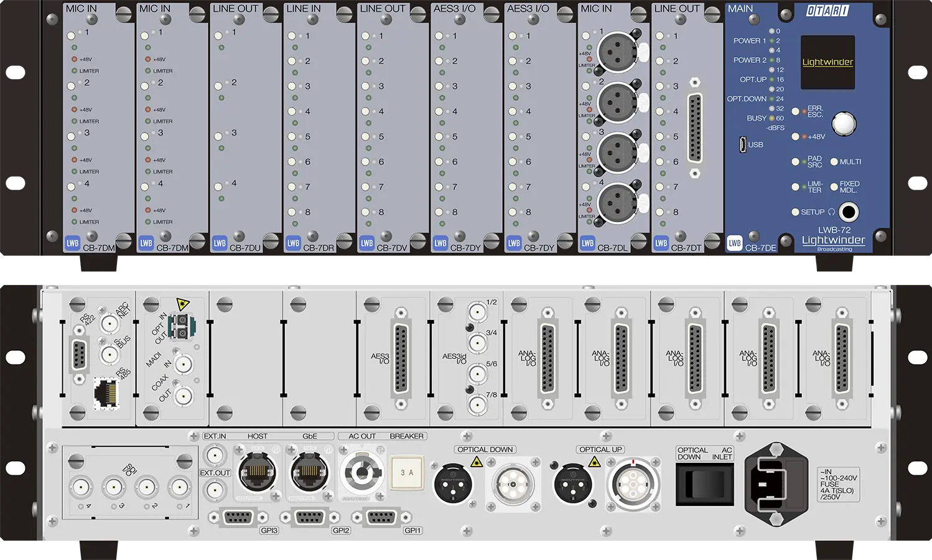Enable the FIXED MDL. button
932x560 pixels.
[834, 187]
